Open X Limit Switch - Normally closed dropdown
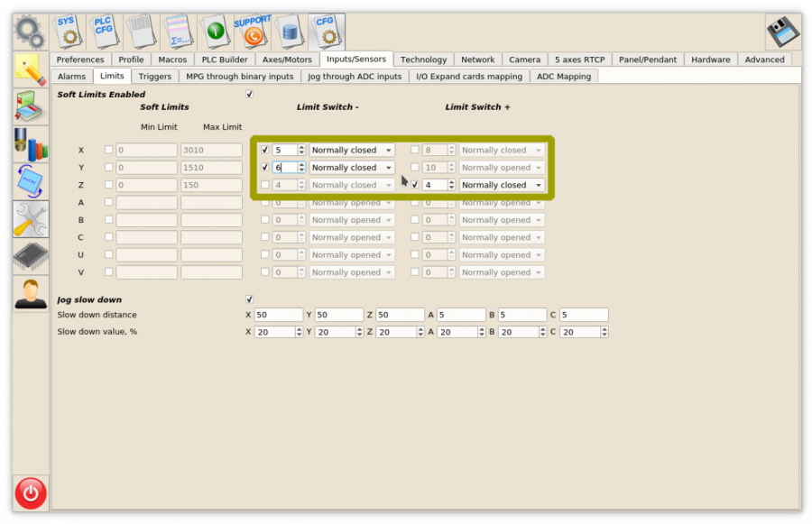Viewport: 812px width, 524px height. (x=351, y=150)
